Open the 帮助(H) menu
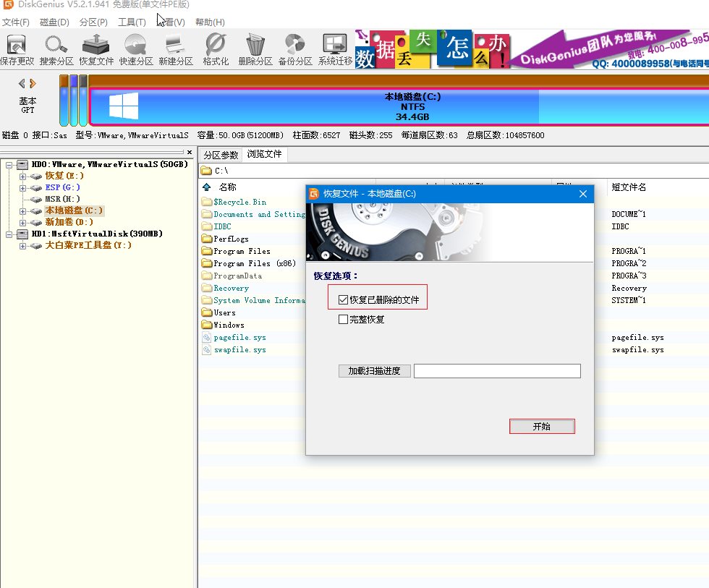 click(210, 22)
